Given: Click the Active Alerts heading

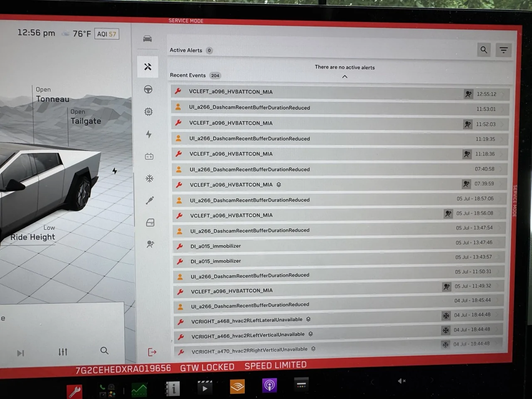Looking at the screenshot, I should (186, 50).
